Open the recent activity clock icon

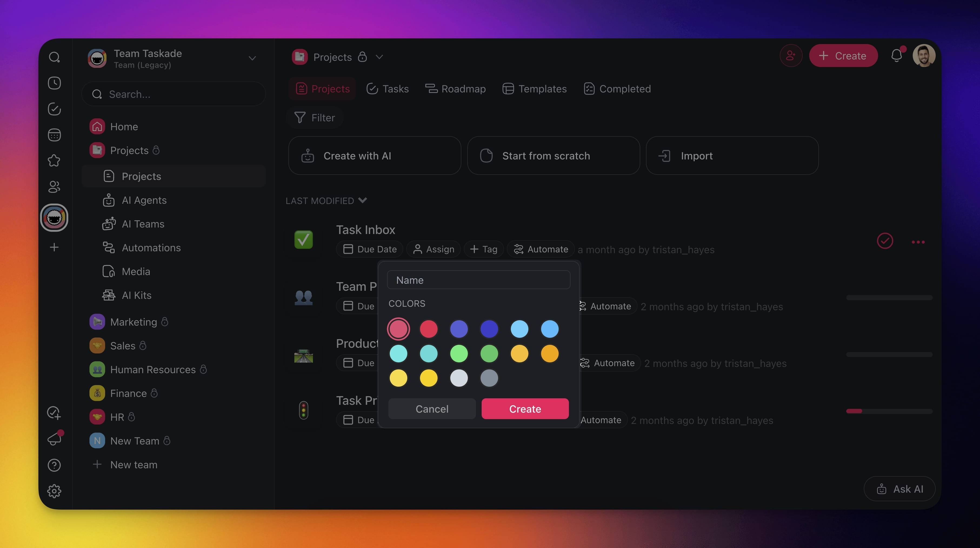pos(54,83)
